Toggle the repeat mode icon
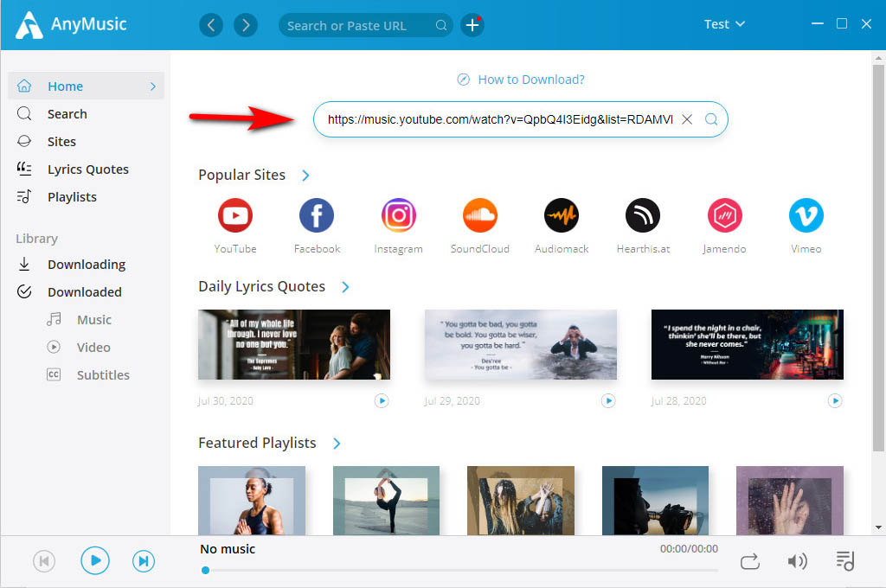 pyautogui.click(x=750, y=561)
